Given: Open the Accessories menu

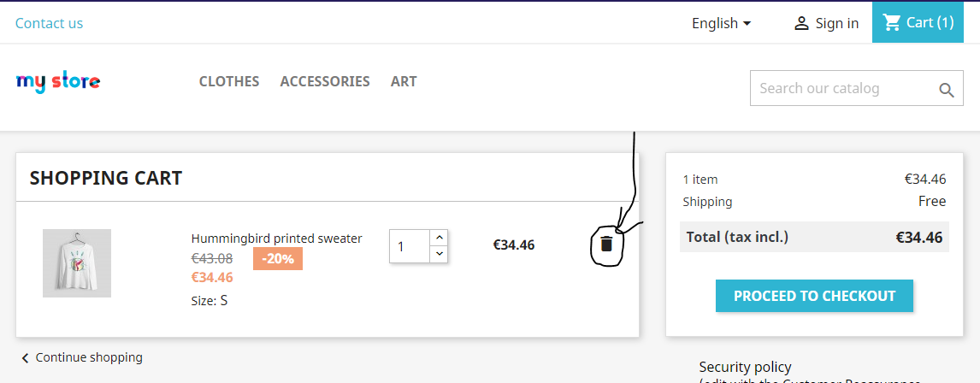Looking at the screenshot, I should (x=325, y=81).
